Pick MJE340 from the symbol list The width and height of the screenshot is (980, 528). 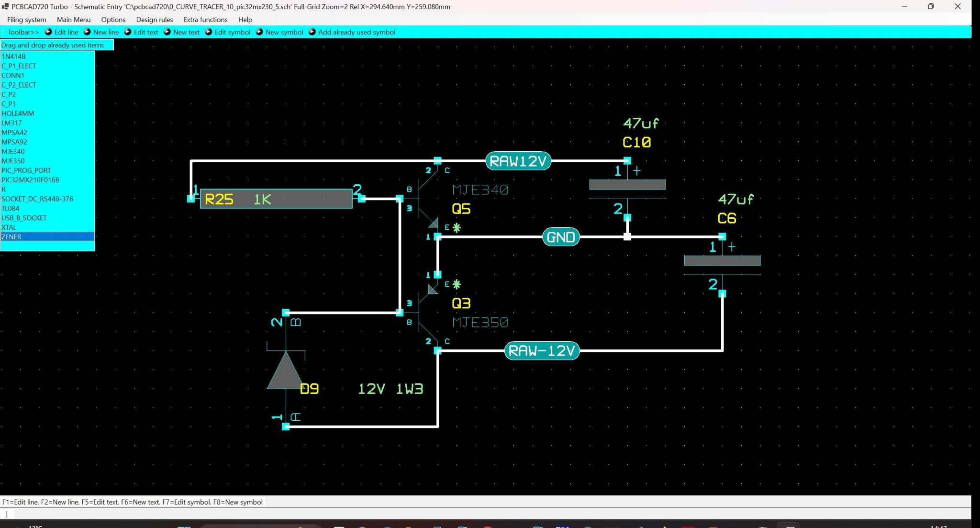47,151
